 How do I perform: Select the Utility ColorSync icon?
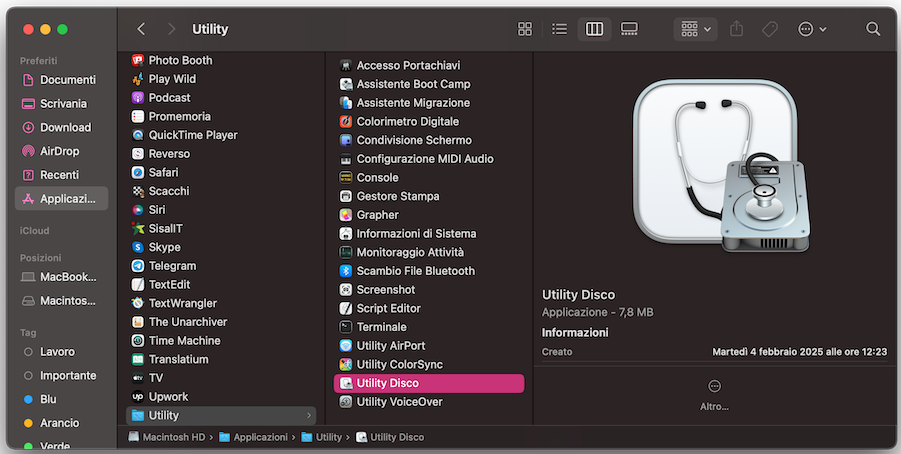[x=345, y=364]
